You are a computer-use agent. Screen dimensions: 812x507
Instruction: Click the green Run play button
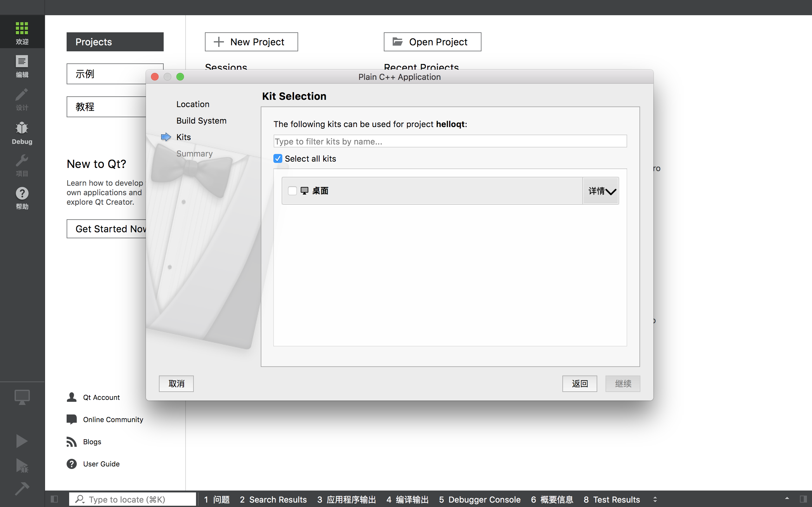(22, 441)
